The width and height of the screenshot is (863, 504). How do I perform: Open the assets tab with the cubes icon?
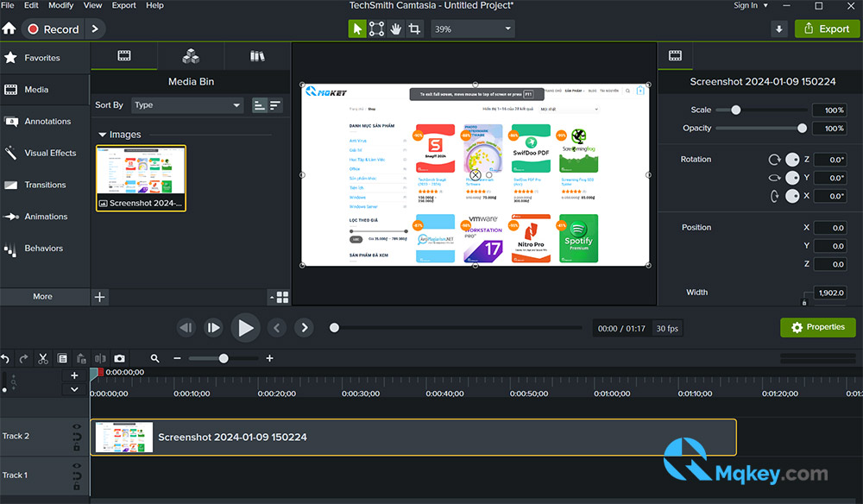point(191,55)
